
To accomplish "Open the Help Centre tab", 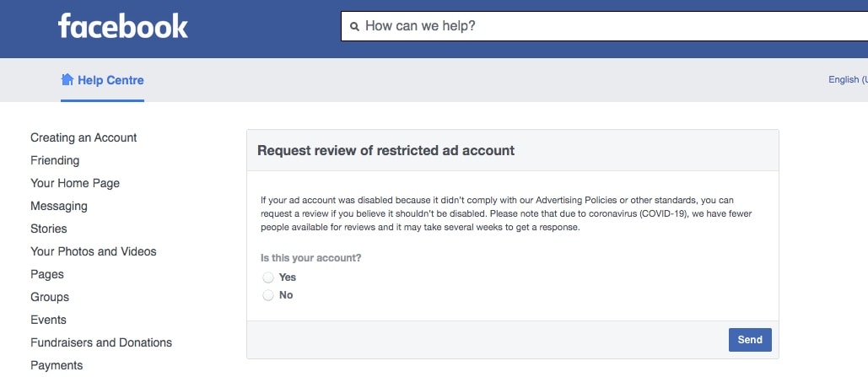I will coord(110,80).
